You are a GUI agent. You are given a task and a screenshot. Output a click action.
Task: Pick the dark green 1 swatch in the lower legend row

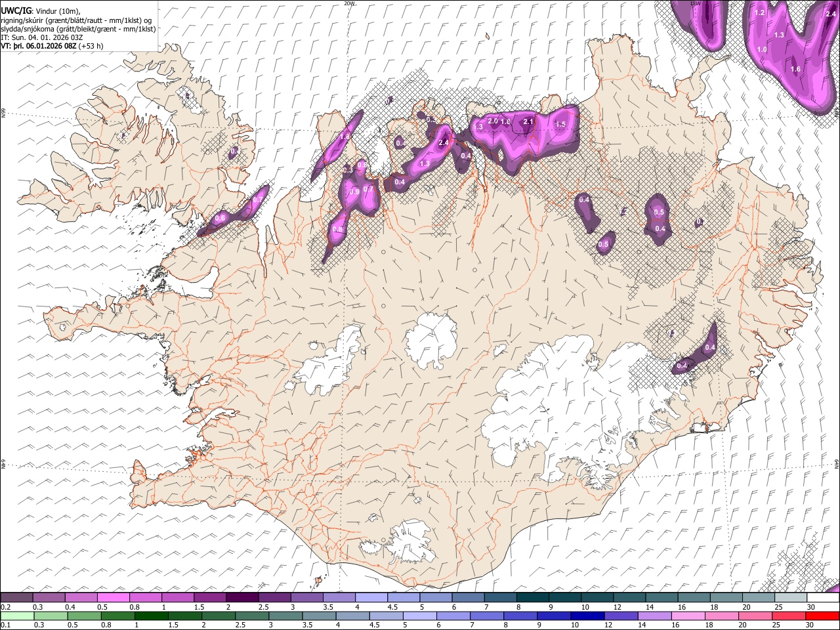151,616
